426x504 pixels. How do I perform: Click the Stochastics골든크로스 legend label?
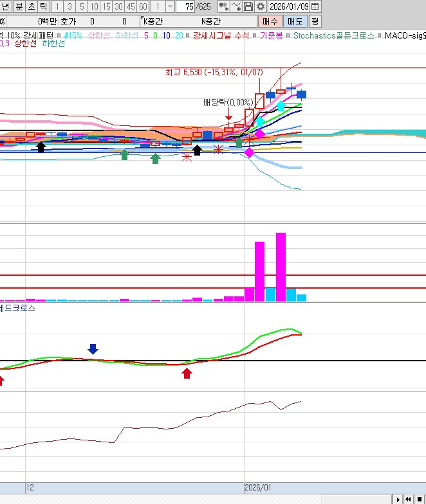click(x=333, y=35)
